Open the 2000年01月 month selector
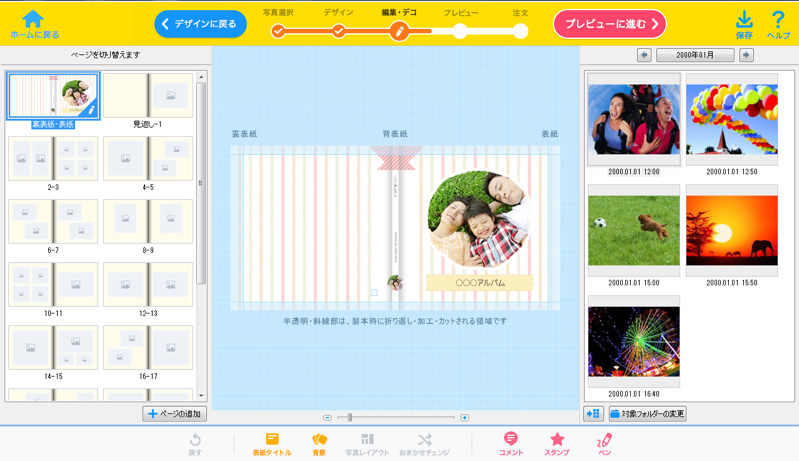The height and width of the screenshot is (461, 799). [x=695, y=55]
